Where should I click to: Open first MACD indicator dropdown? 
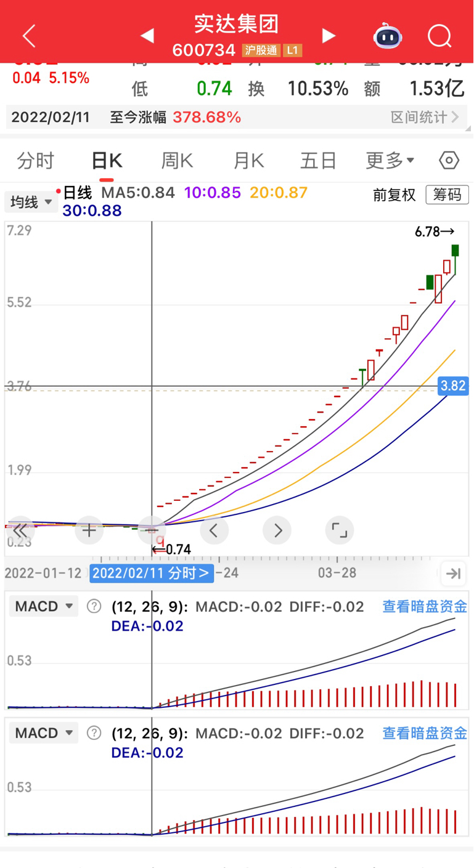coord(43,607)
